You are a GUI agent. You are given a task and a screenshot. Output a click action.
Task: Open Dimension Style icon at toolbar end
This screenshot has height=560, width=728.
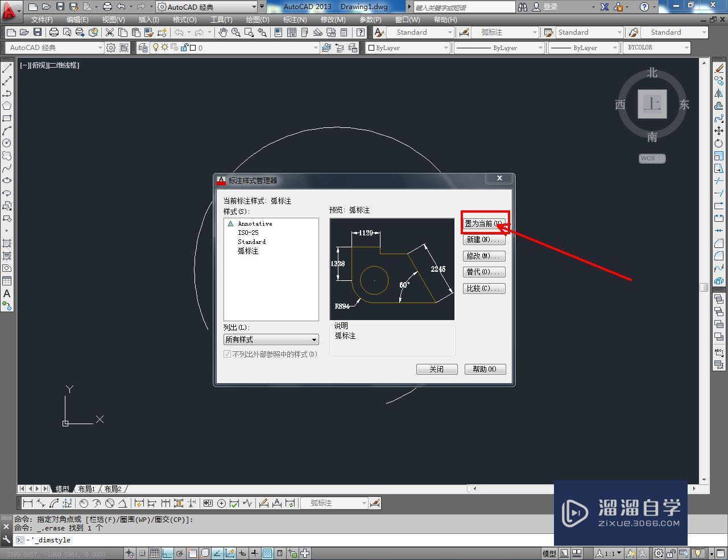coord(374,503)
